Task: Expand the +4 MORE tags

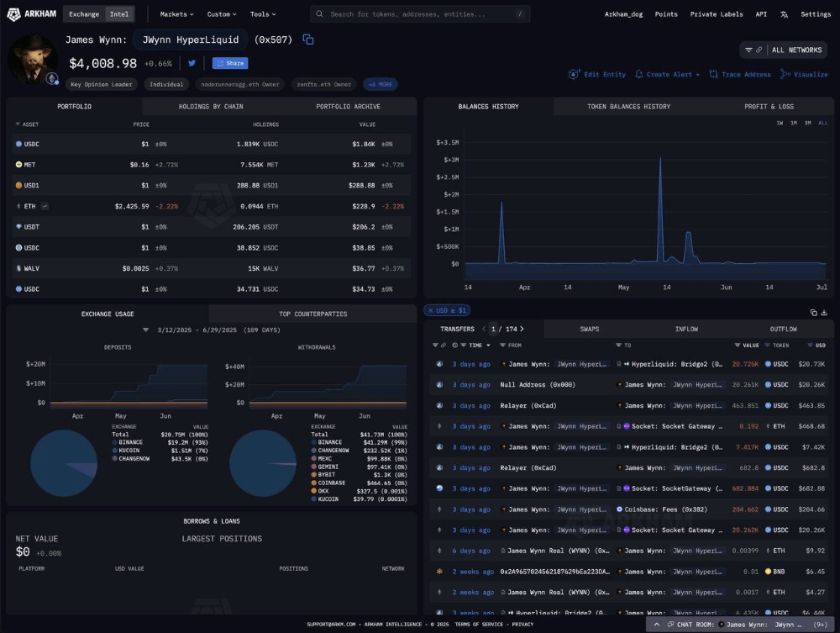Action: (x=381, y=84)
